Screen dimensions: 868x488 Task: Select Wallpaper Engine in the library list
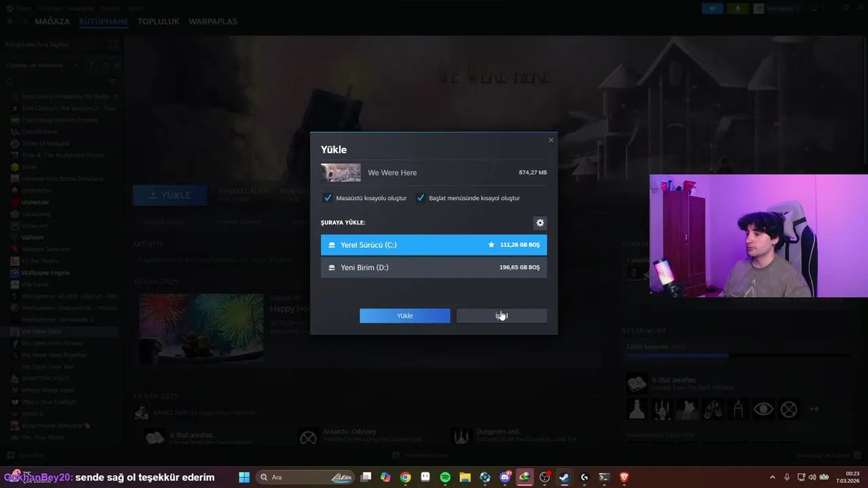coord(45,272)
